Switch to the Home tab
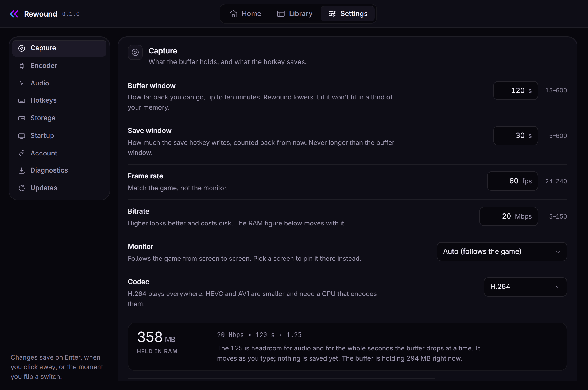Viewport: 588px width, 390px height. pyautogui.click(x=245, y=14)
